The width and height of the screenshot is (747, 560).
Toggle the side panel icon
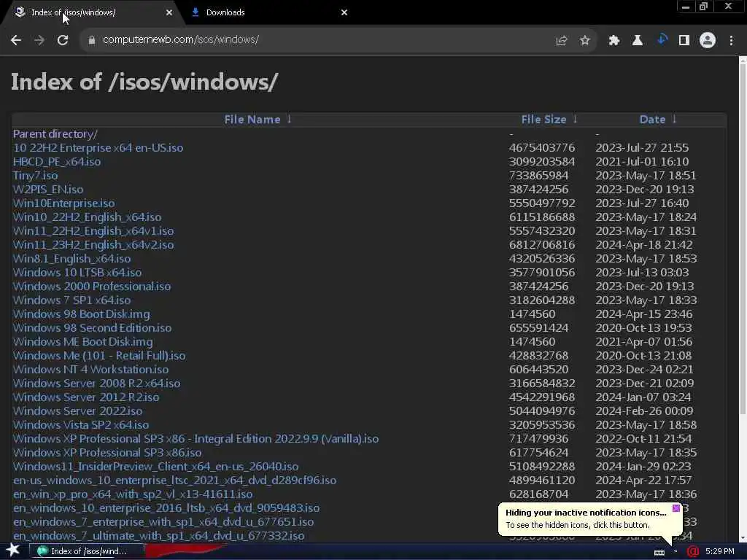click(684, 41)
